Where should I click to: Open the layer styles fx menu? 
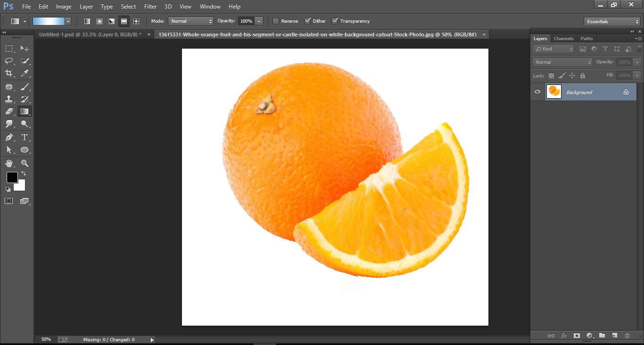(564, 336)
